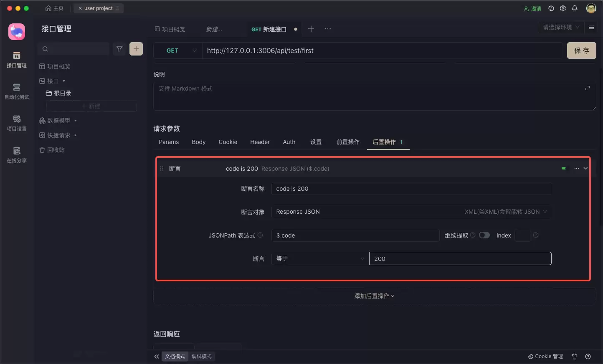
Task: Select the 根目录 folder
Action: [58, 93]
